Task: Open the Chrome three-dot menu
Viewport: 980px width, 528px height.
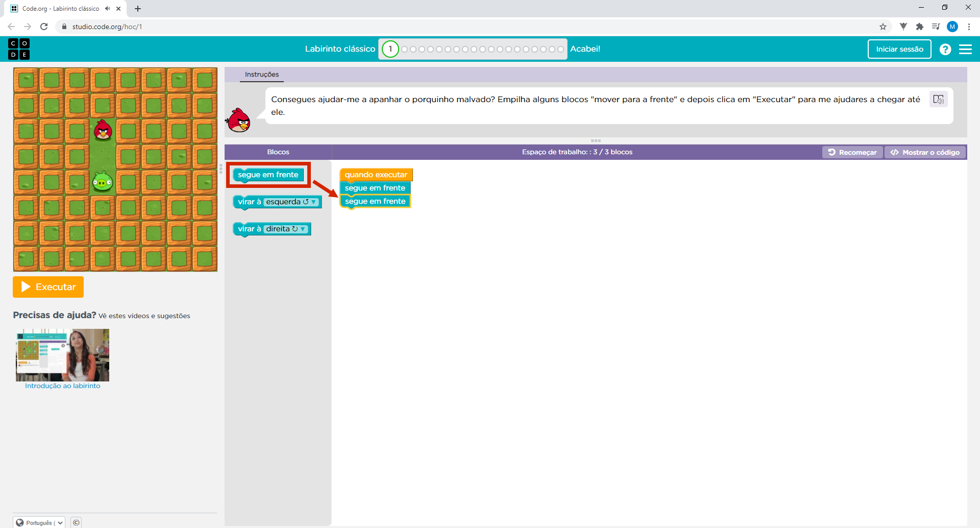Action: [x=969, y=27]
